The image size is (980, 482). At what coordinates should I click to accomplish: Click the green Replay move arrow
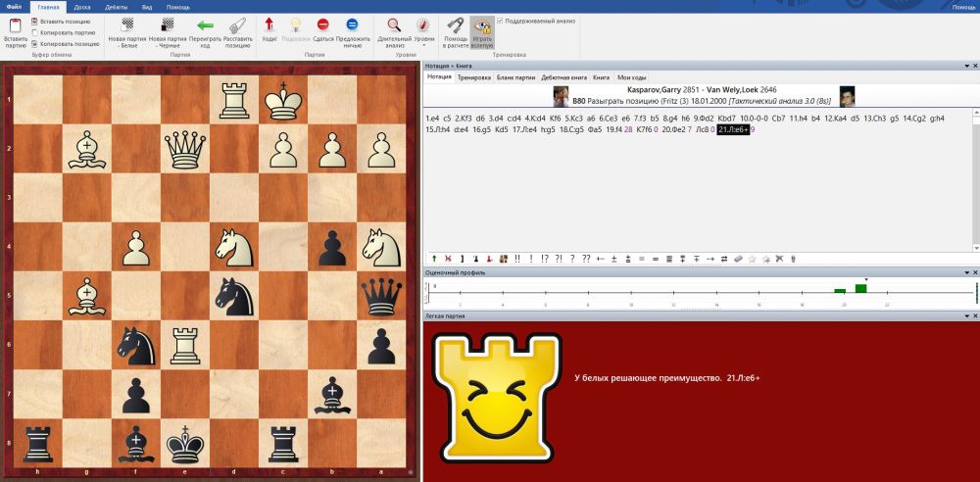205,29
